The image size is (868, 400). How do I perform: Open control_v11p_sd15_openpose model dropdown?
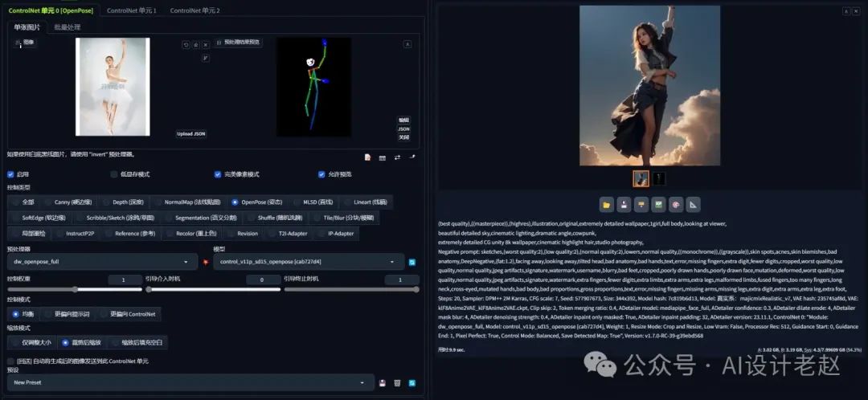click(309, 262)
